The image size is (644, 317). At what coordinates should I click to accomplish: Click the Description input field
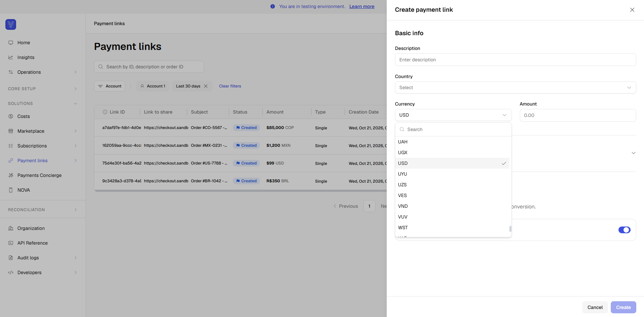(x=515, y=60)
